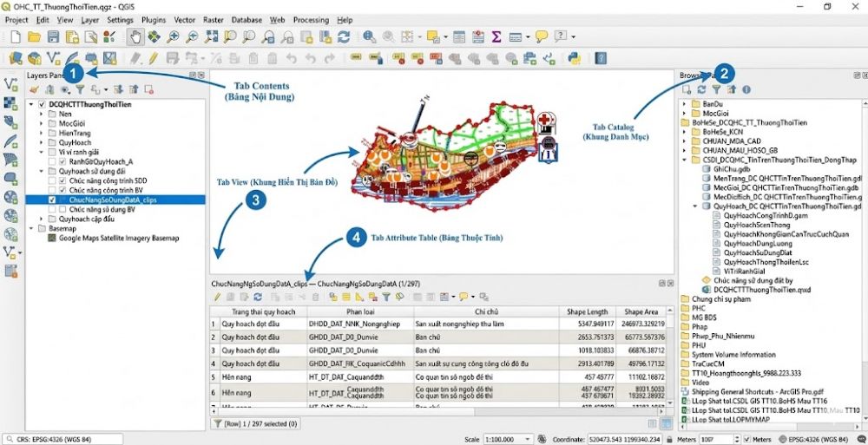Screen dimensions: 868x445
Task: Toggle DCQHCTTThuongThoiTien group checkbox
Action: coord(42,104)
